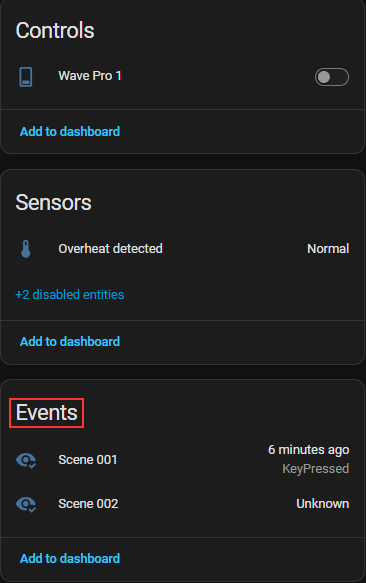Image resolution: width=366 pixels, height=583 pixels.
Task: Click the Scene 001 eye icon
Action: click(26, 460)
